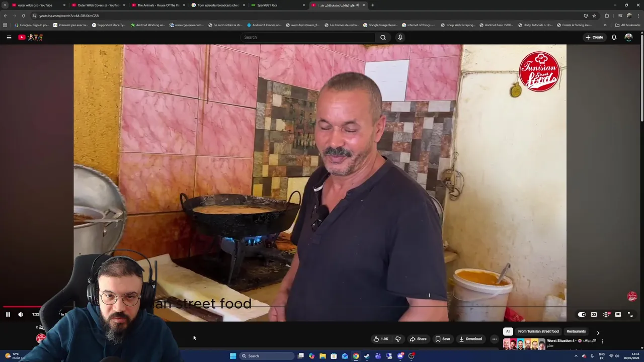The height and width of the screenshot is (362, 644).
Task: Mute the video using the speaker icon
Action: coord(21,314)
